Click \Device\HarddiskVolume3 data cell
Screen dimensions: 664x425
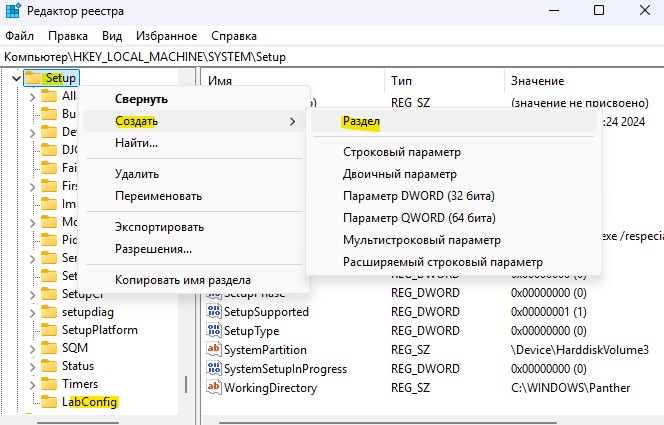tap(579, 350)
